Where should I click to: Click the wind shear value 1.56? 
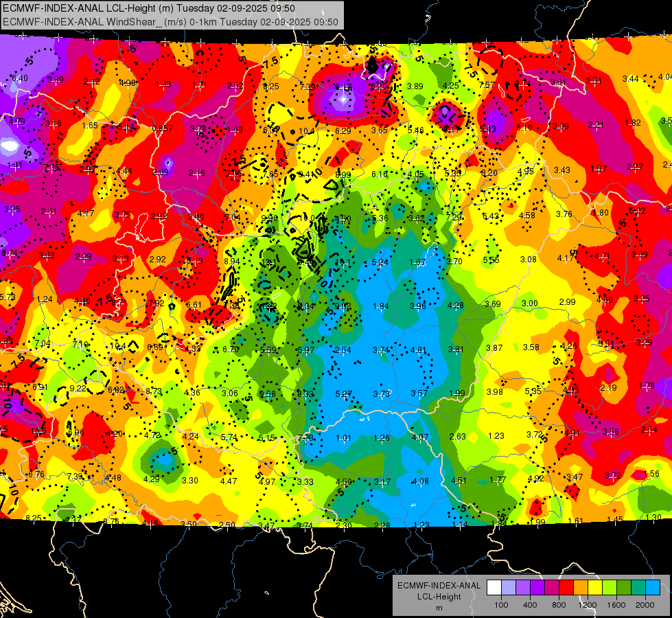(x=651, y=474)
